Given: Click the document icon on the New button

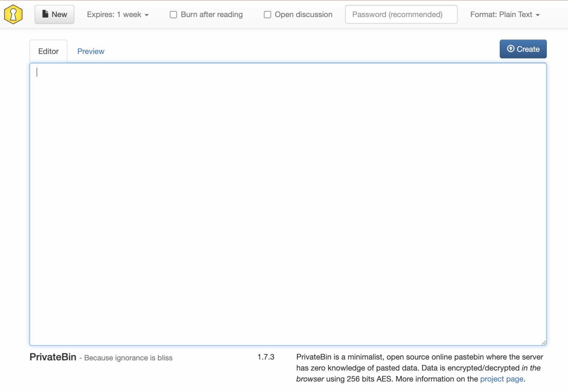Looking at the screenshot, I should pyautogui.click(x=45, y=14).
